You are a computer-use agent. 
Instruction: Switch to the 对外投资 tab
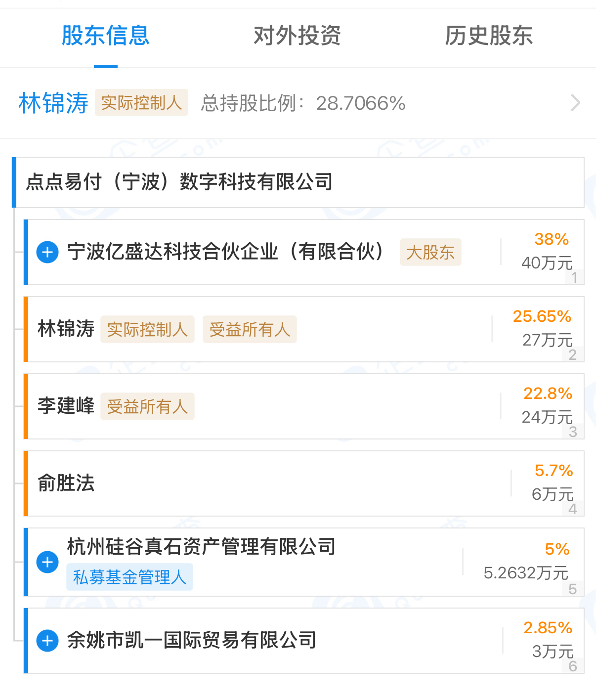point(297,36)
